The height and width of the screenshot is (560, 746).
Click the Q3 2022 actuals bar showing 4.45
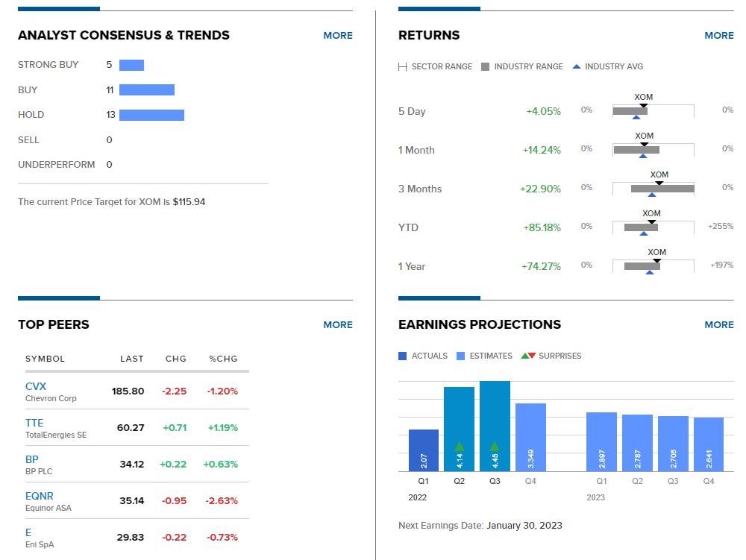pos(495,425)
